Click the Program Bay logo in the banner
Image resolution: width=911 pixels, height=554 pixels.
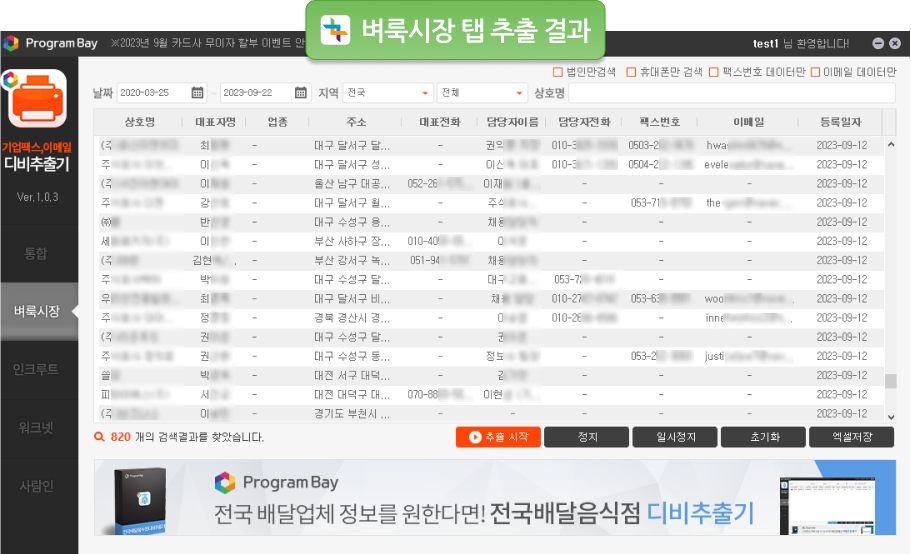pos(277,483)
